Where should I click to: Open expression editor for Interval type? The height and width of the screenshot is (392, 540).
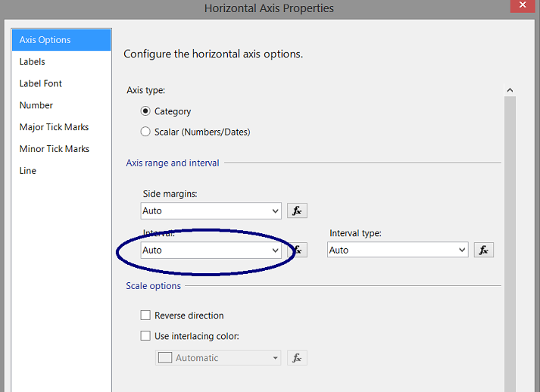[x=484, y=250]
